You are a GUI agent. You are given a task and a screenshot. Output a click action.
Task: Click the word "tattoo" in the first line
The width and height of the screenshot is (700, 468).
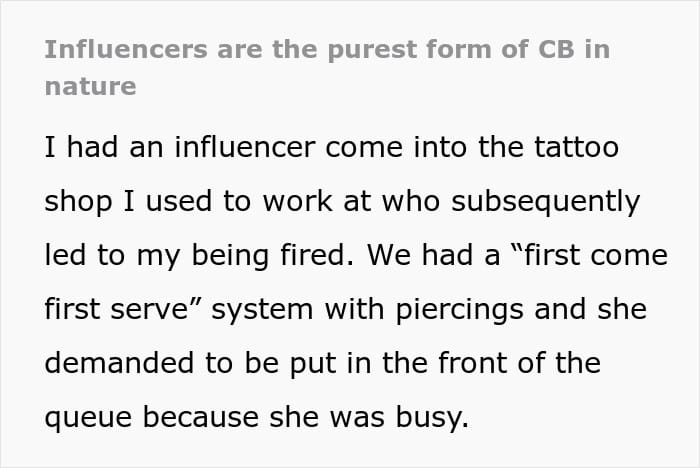[x=573, y=148]
